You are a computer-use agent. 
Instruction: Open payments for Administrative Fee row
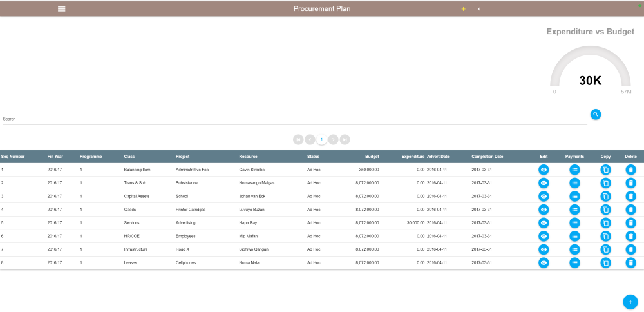pyautogui.click(x=574, y=170)
